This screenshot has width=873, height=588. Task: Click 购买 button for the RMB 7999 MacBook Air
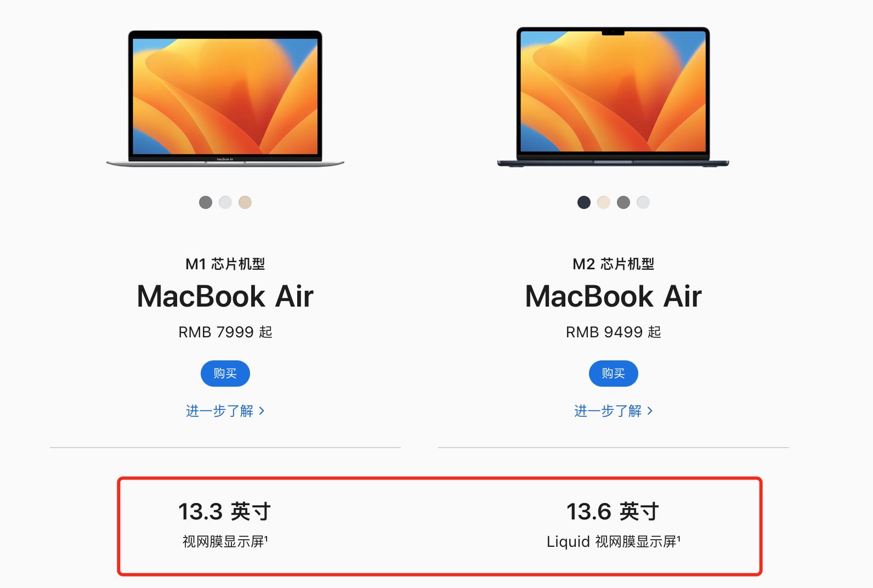click(225, 374)
